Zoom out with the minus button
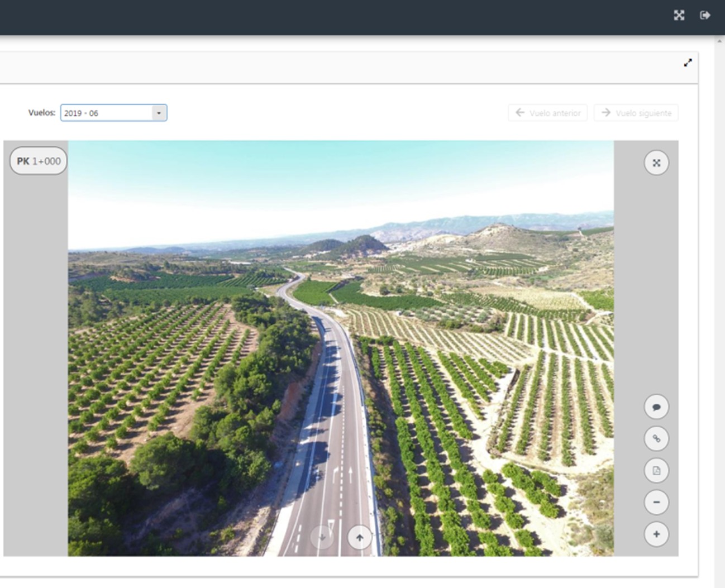Screen dimensions: 725x588 tap(656, 502)
